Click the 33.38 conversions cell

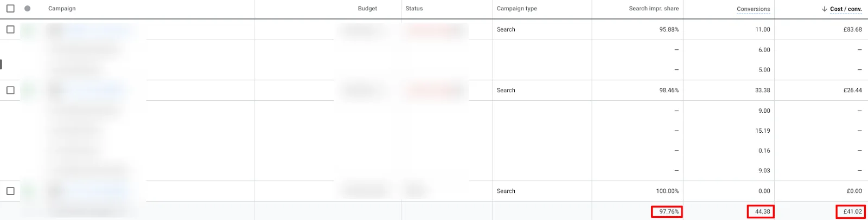point(763,90)
